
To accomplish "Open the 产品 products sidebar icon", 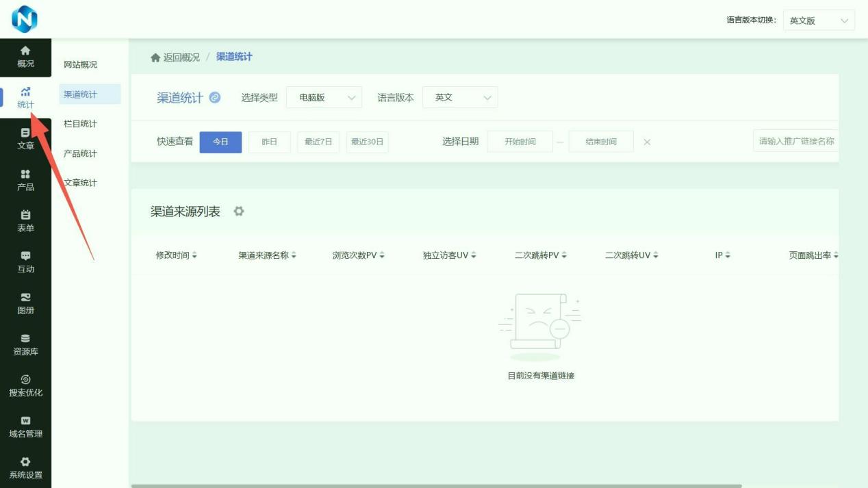I will pos(25,180).
